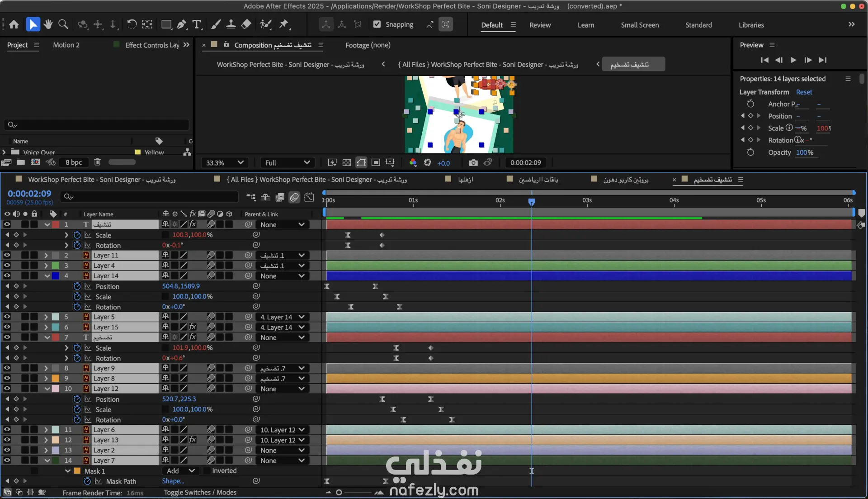
Task: Open the Layer 13 parent dropdown
Action: (283, 440)
